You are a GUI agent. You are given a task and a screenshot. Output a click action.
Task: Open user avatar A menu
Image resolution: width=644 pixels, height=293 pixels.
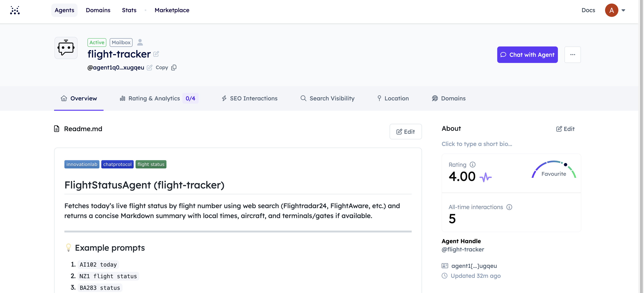click(611, 10)
